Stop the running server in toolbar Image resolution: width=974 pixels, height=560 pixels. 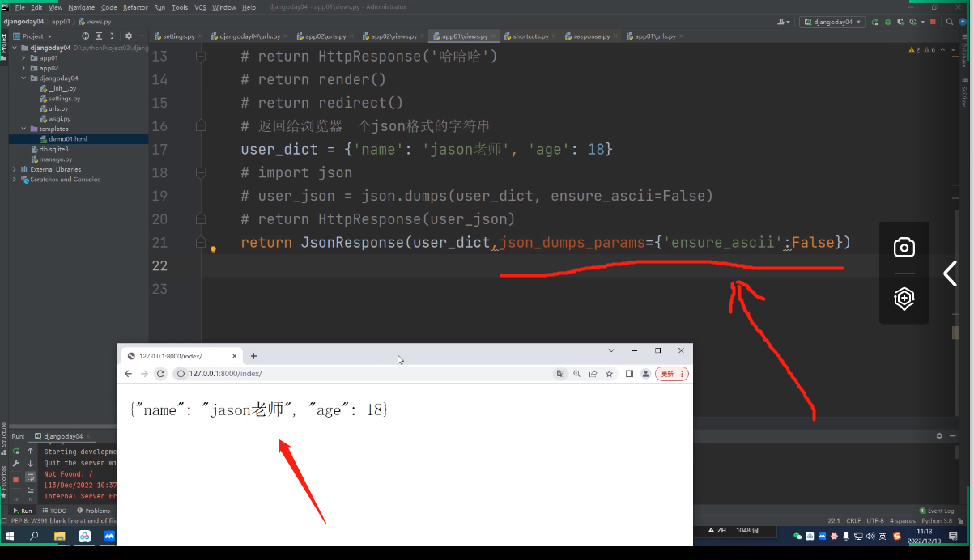pyautogui.click(x=933, y=22)
